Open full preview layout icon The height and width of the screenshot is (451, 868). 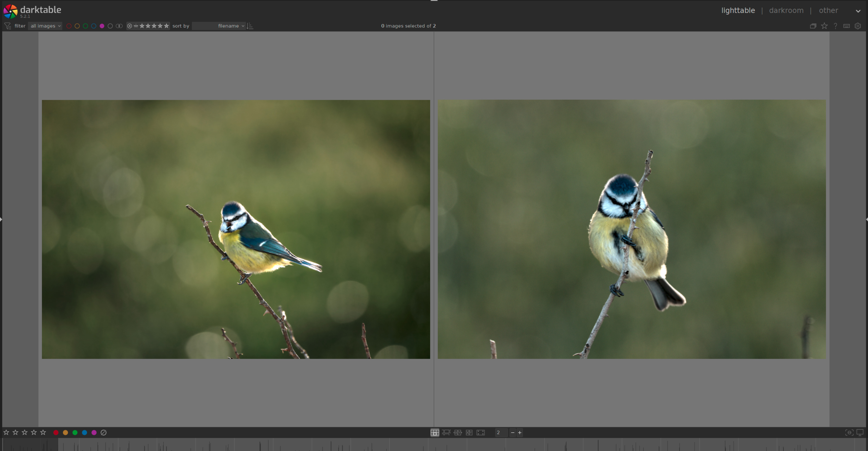pos(480,432)
